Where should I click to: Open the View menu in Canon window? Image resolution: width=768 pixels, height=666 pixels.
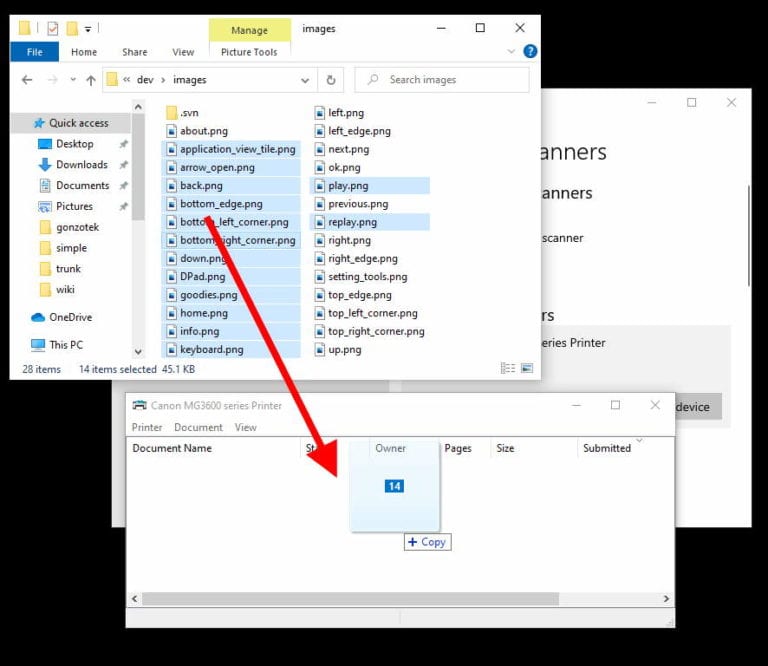coord(245,428)
